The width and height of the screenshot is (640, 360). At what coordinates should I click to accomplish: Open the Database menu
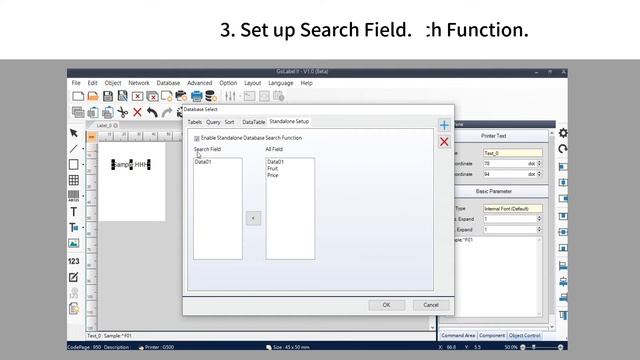tap(168, 83)
